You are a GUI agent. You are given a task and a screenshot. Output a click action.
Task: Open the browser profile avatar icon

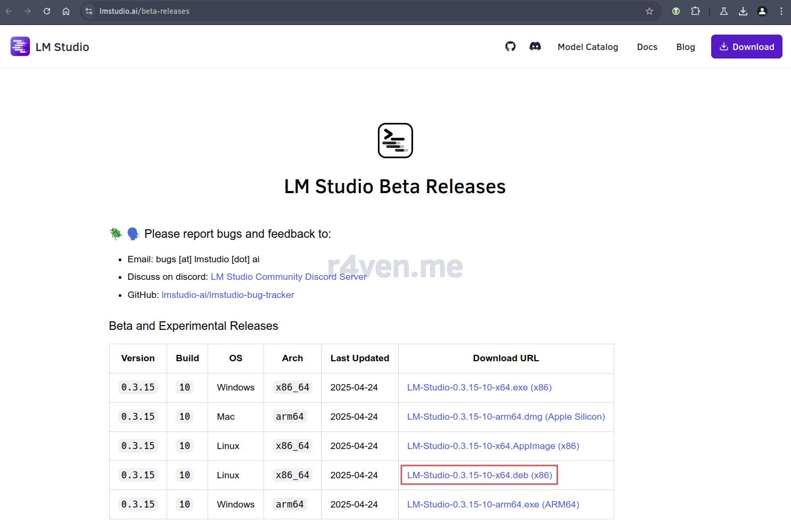[x=762, y=11]
